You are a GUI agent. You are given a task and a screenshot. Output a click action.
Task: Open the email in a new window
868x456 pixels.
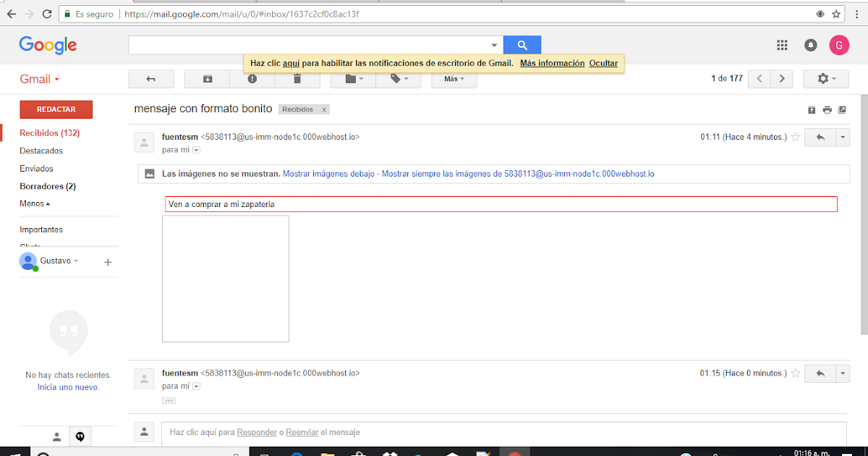[x=842, y=109]
